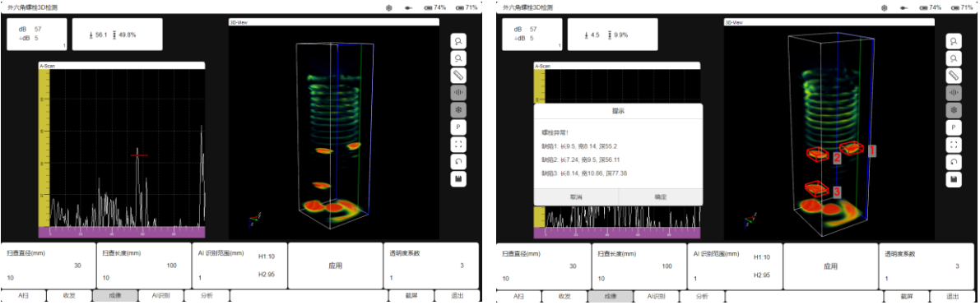Click the dB 57 gain box in left screen
This screenshot has width=980, height=305.
pos(37,34)
